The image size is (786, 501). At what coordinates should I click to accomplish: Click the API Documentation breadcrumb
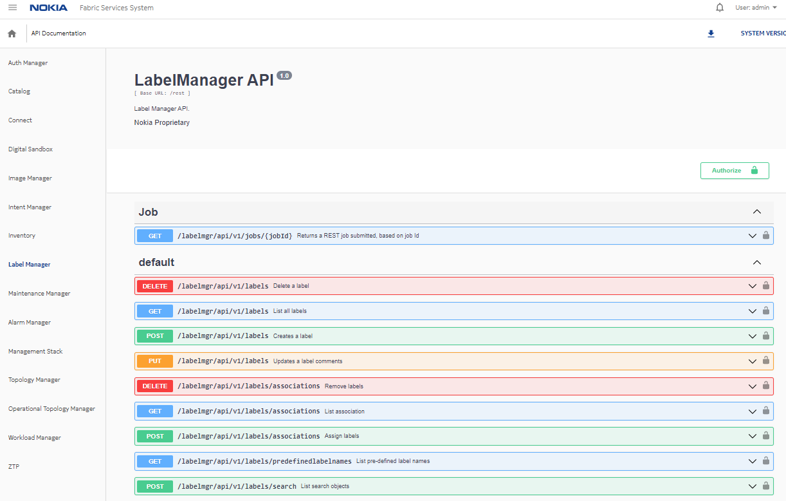coord(59,33)
